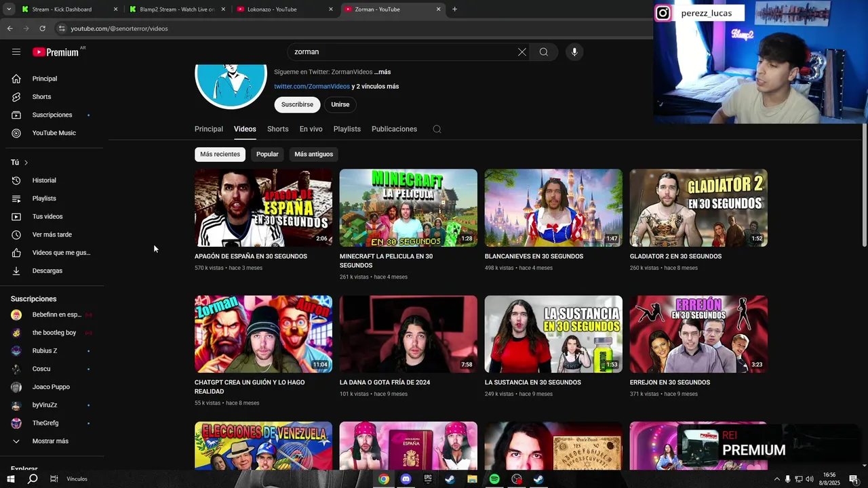Image resolution: width=868 pixels, height=488 pixels.
Task: Open Epic Games launcher from the taskbar
Action: click(x=428, y=479)
